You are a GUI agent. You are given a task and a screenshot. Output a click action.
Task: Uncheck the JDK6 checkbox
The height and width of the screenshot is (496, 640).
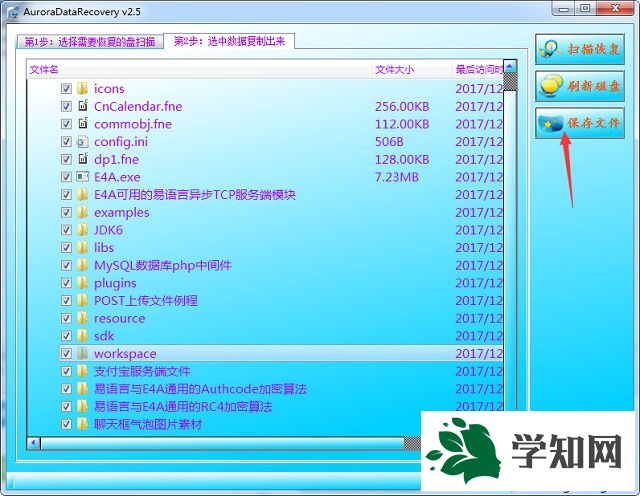[x=66, y=230]
